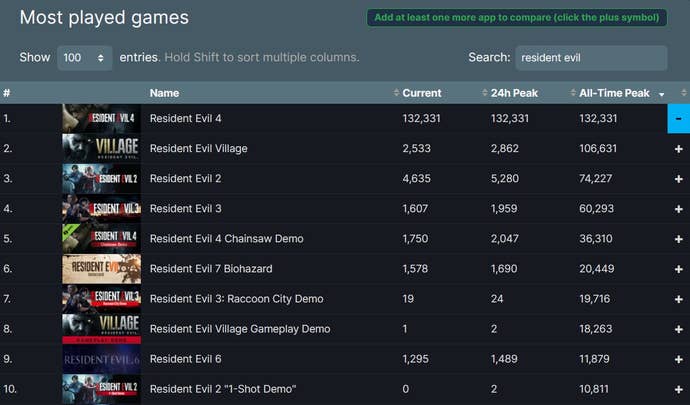This screenshot has width=690, height=405.
Task: Add Resident Evil 2 "1-Shot Demo" plus icon
Action: pos(679,389)
